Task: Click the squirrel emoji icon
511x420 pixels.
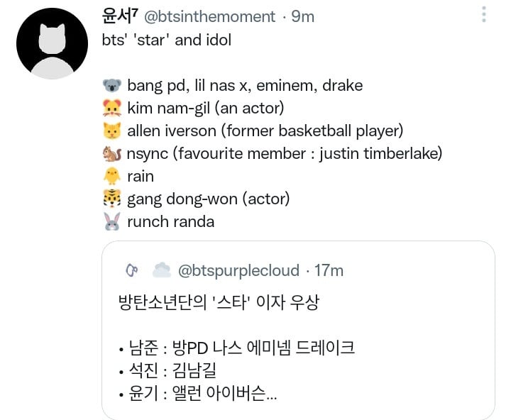Action: click(x=112, y=154)
